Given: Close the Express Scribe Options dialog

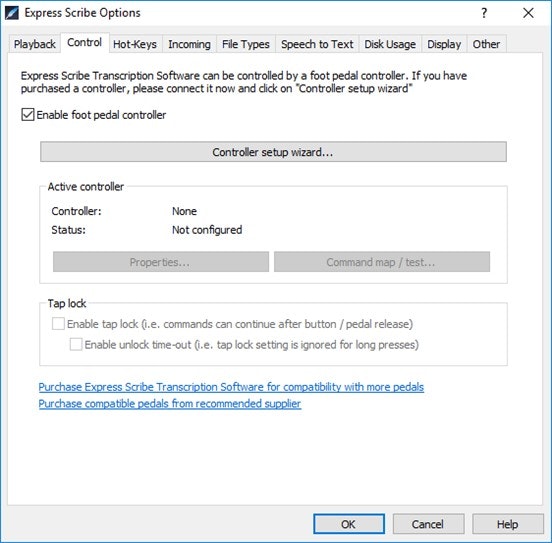Looking at the screenshot, I should point(528,13).
